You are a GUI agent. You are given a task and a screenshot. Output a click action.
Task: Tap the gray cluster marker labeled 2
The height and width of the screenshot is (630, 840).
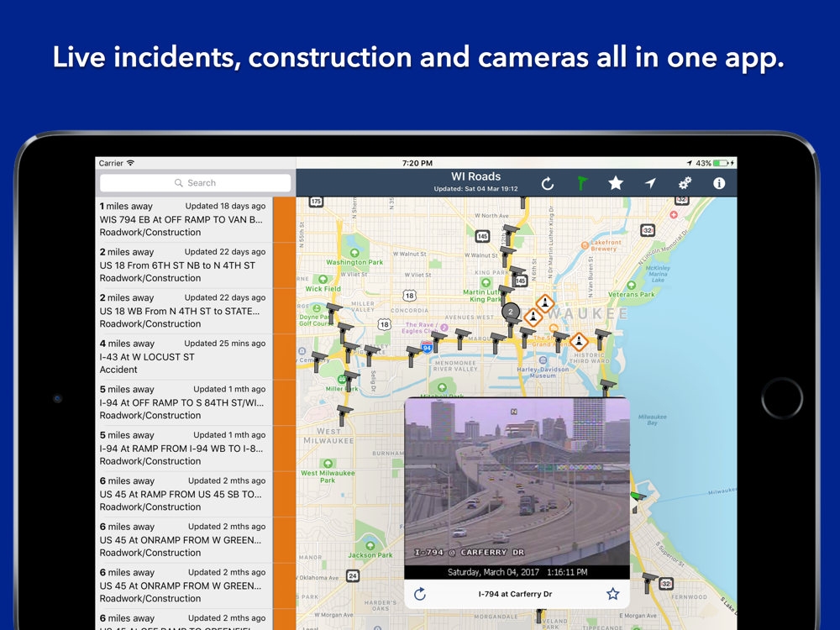coord(510,312)
